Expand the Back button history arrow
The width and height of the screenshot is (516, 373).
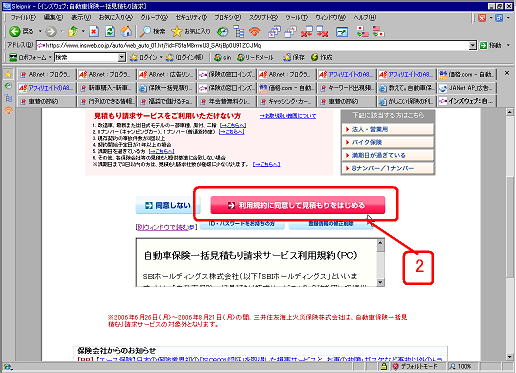click(x=40, y=32)
